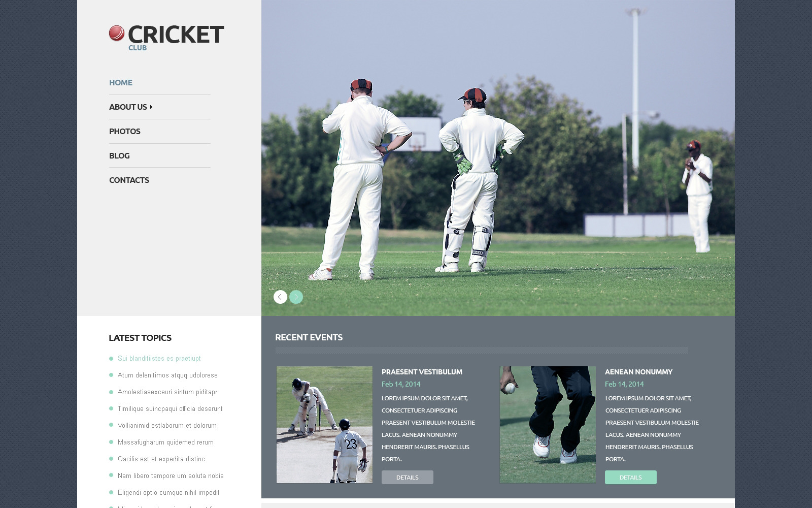Screen dimensions: 812x508
Task: Click the bullet icon beside Nam libero tempore
Action: tap(111, 475)
